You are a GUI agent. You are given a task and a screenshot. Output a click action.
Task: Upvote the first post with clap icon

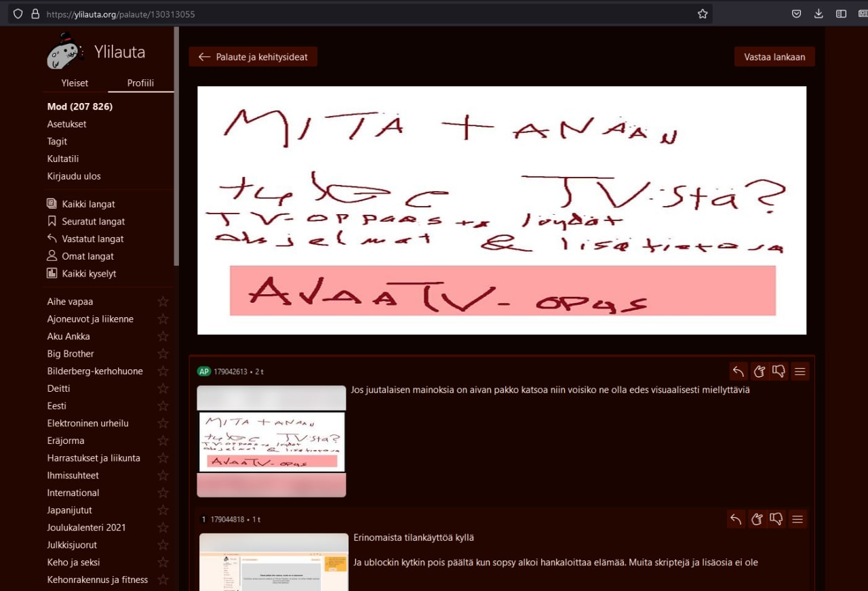pyautogui.click(x=759, y=371)
